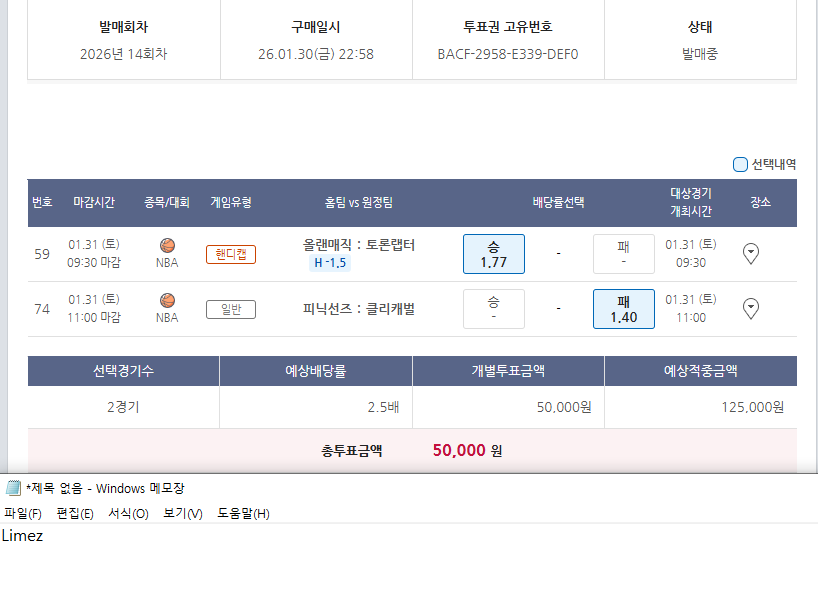Click the H -1.5 handicap label
The width and height of the screenshot is (818, 589).
tap(330, 263)
